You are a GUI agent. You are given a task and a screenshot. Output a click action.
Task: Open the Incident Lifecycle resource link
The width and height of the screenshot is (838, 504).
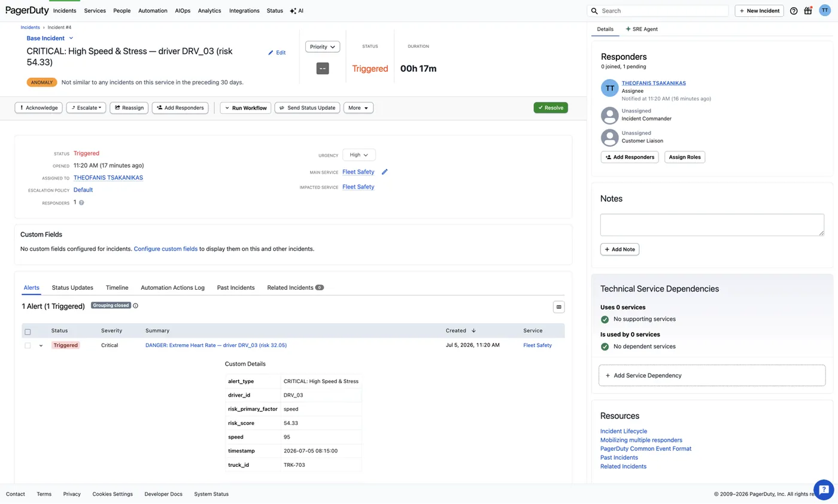point(624,431)
